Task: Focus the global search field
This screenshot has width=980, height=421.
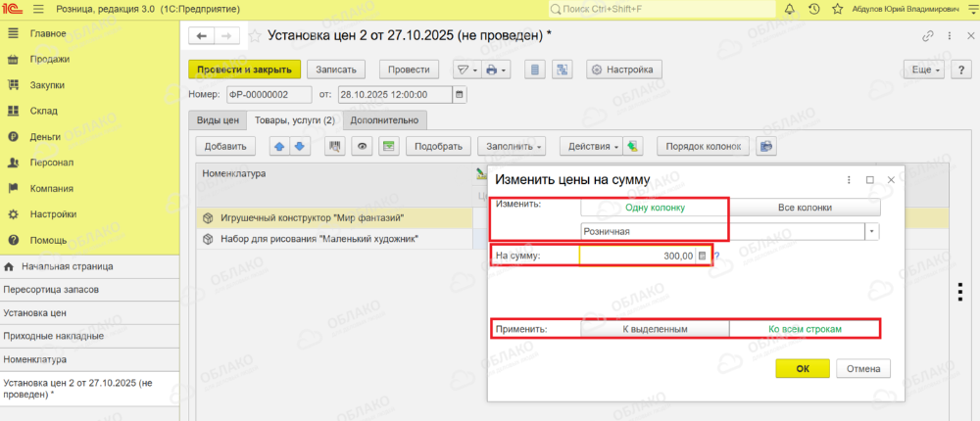Action: [x=661, y=10]
